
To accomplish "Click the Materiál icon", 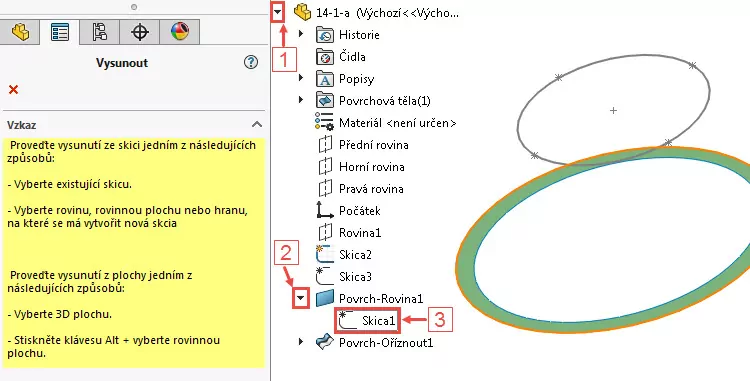I will (x=324, y=122).
